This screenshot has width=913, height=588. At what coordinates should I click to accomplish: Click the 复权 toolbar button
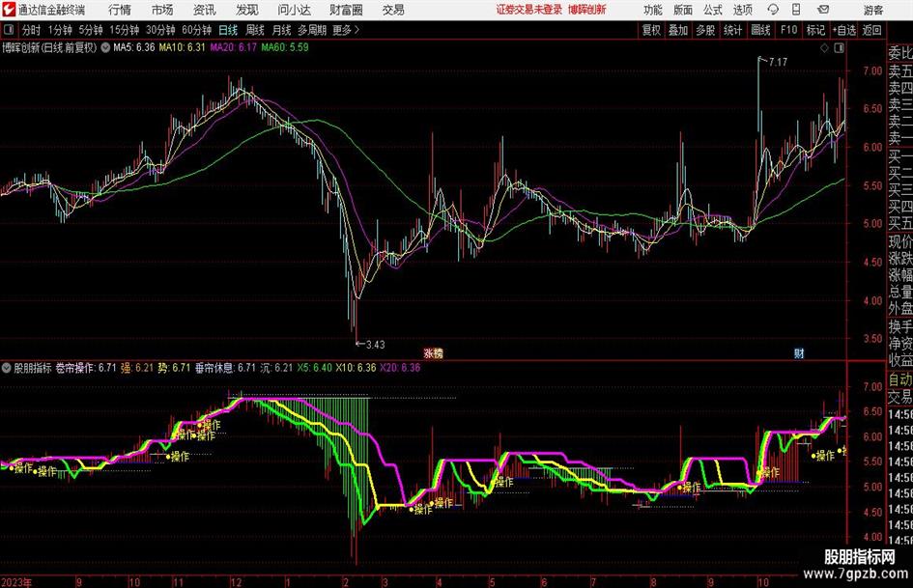coord(651,30)
